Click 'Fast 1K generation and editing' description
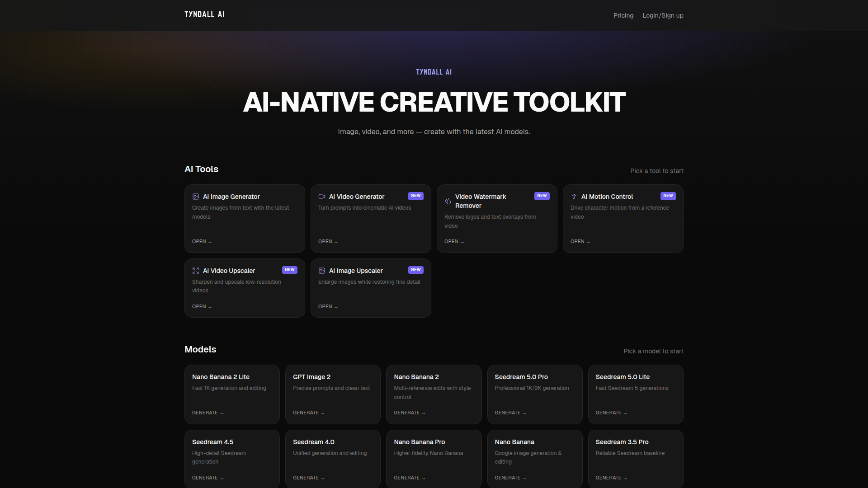Image resolution: width=868 pixels, height=488 pixels. pyautogui.click(x=229, y=388)
